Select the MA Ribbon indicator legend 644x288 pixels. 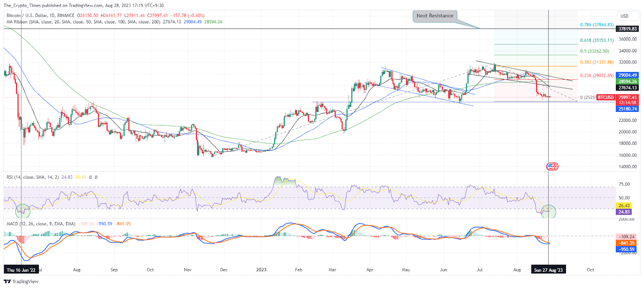[84, 22]
